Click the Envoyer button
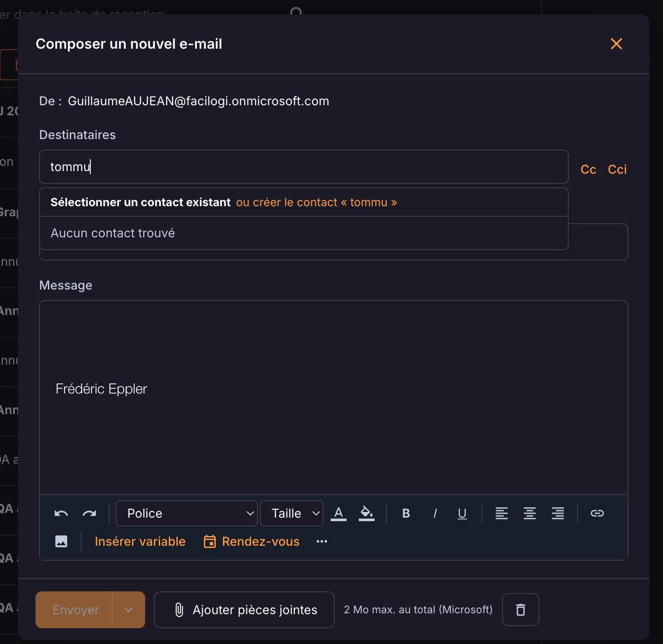The width and height of the screenshot is (663, 644). pos(74,610)
